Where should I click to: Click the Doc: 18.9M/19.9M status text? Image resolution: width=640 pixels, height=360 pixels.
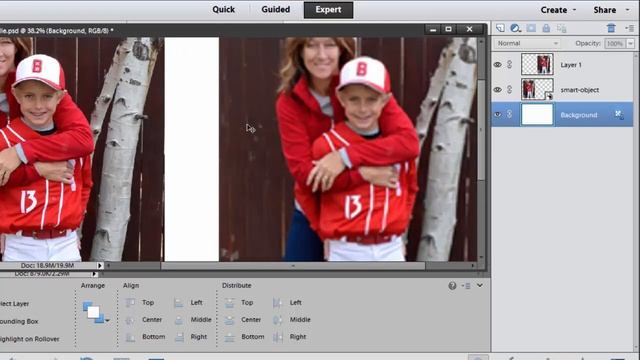pyautogui.click(x=47, y=265)
